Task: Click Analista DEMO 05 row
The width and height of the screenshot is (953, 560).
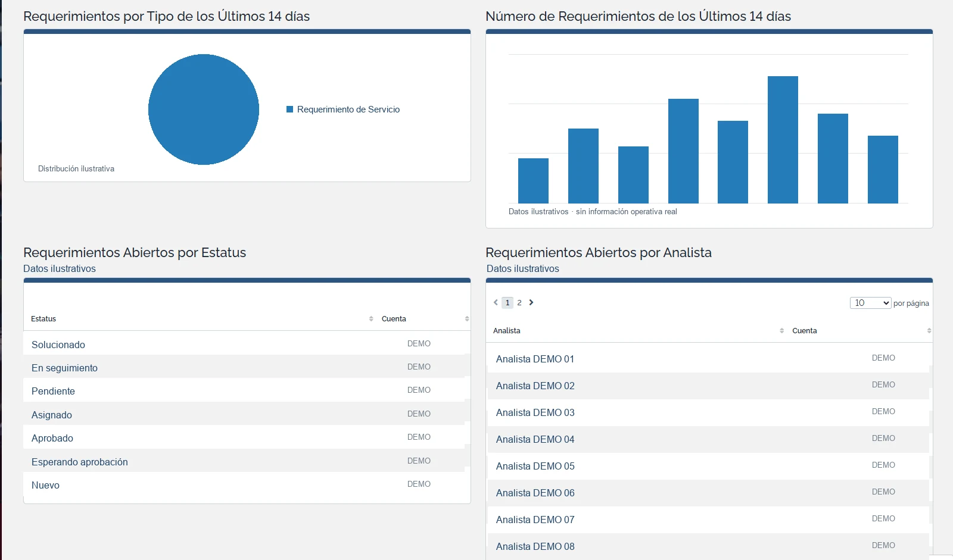Action: [x=708, y=466]
